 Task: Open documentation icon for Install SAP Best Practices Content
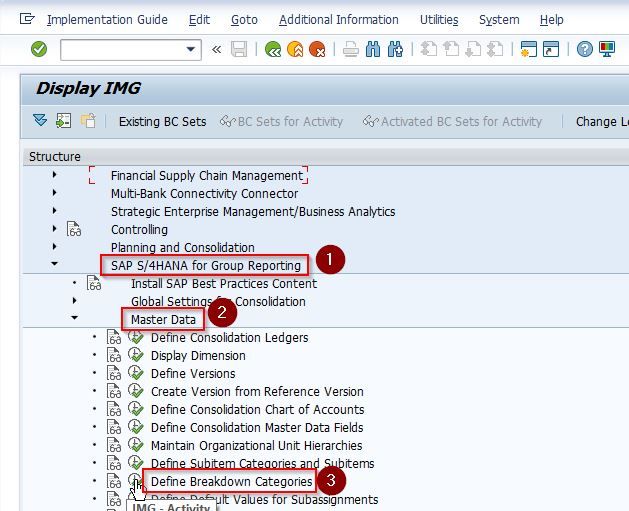94,283
